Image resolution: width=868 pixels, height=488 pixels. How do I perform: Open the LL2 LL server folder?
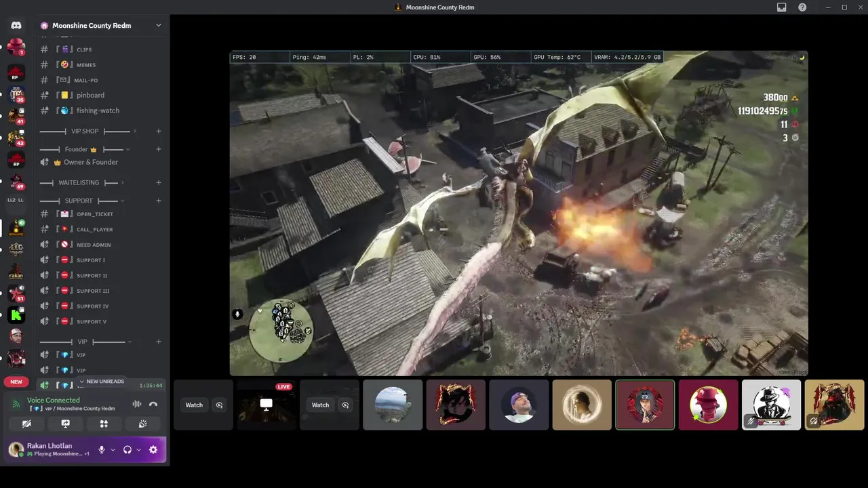coord(16,200)
